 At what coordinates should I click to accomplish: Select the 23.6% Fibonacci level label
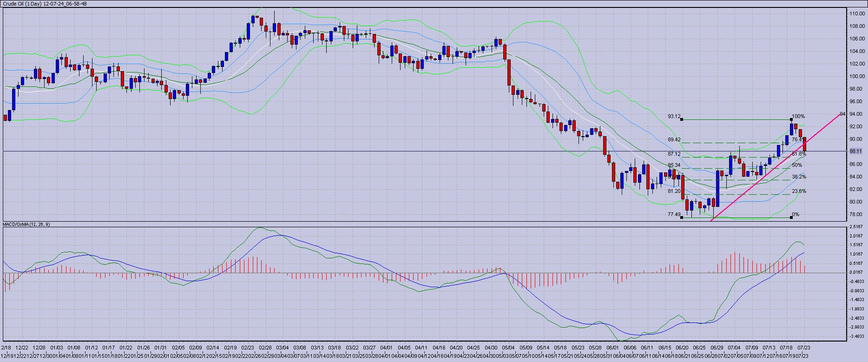pos(799,191)
